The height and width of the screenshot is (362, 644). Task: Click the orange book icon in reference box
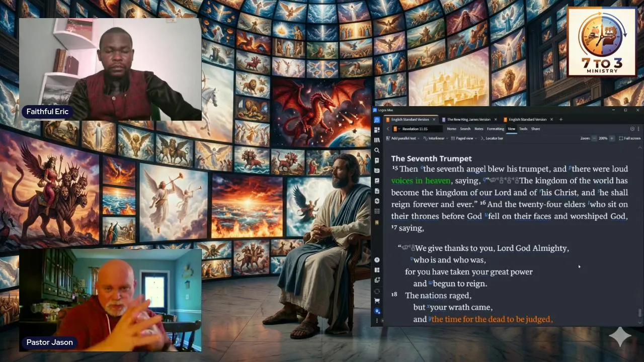tap(395, 129)
